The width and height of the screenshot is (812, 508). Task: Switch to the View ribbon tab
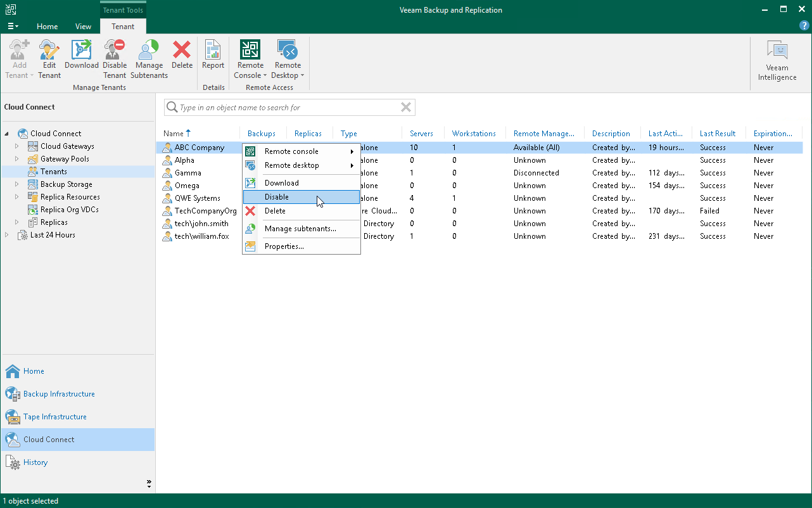[x=83, y=27]
